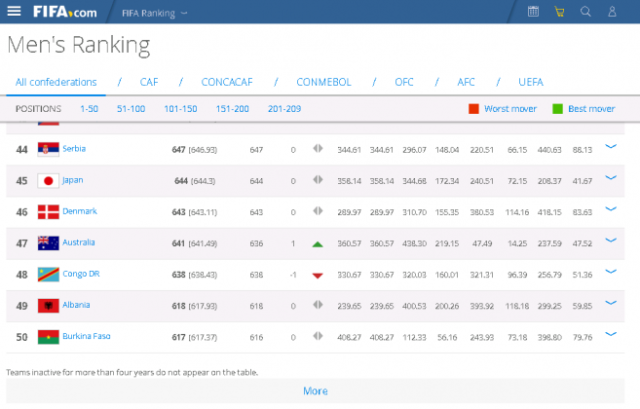Switch to the CONMEBOL confederation tab
Viewport: 640px width, 409px height.
click(x=323, y=82)
